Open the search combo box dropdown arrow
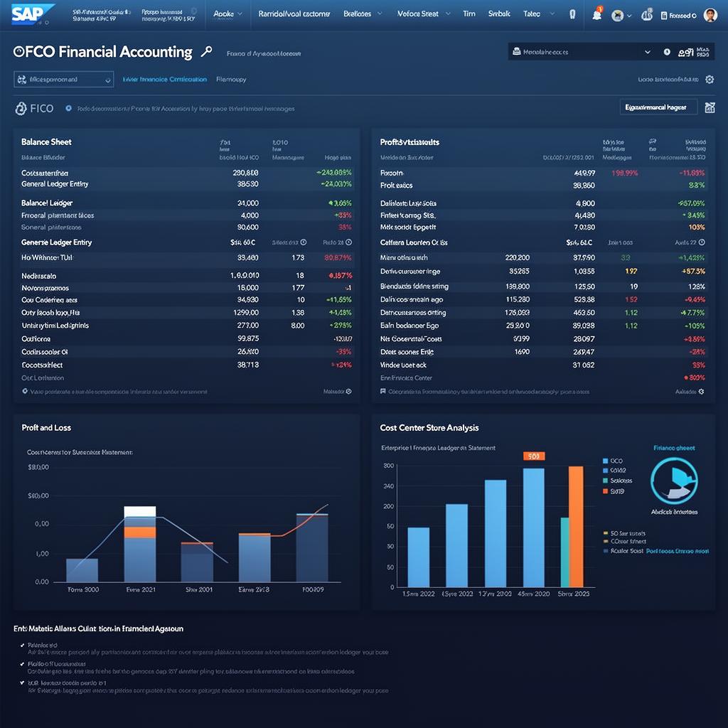This screenshot has width=728, height=728. pos(647,52)
